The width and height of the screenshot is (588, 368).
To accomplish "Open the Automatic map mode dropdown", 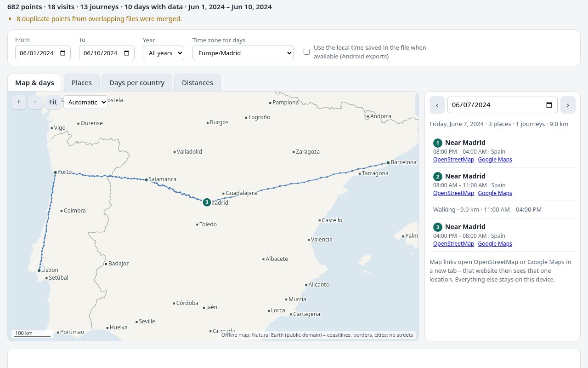I will (x=85, y=102).
